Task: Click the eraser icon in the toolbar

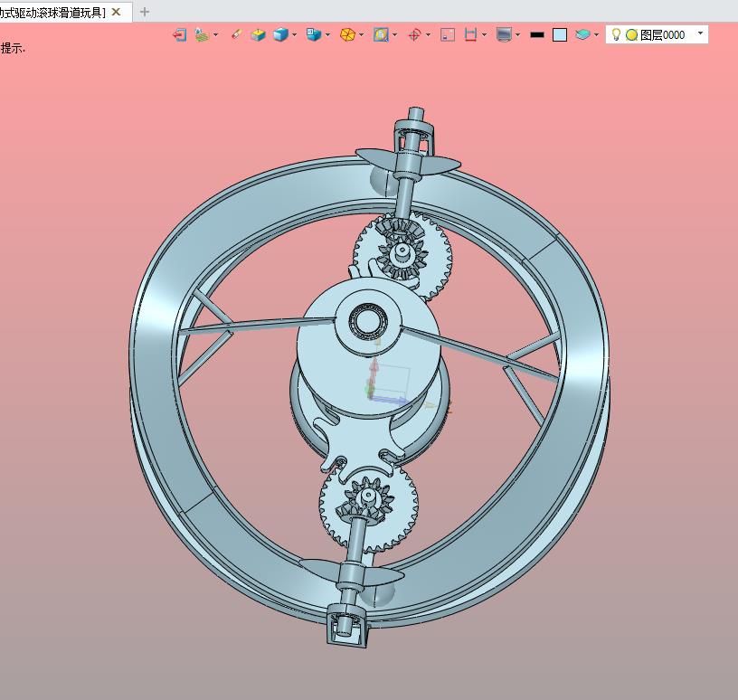Action: 236,34
